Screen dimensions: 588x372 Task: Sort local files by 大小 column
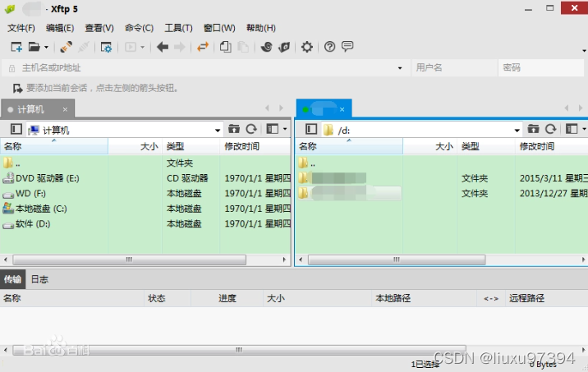pos(135,146)
